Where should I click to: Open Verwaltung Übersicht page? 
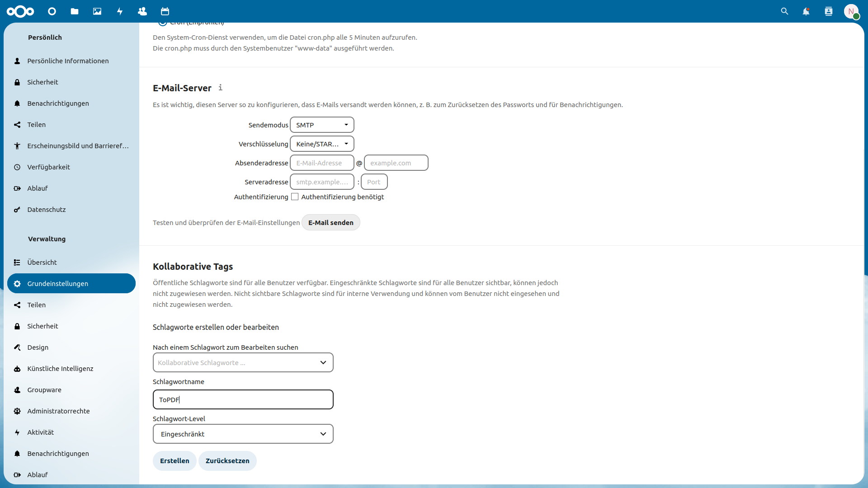click(x=71, y=263)
